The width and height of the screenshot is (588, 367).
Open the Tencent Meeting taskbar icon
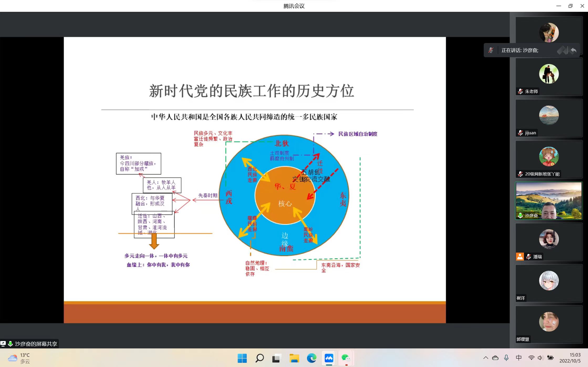point(329,358)
